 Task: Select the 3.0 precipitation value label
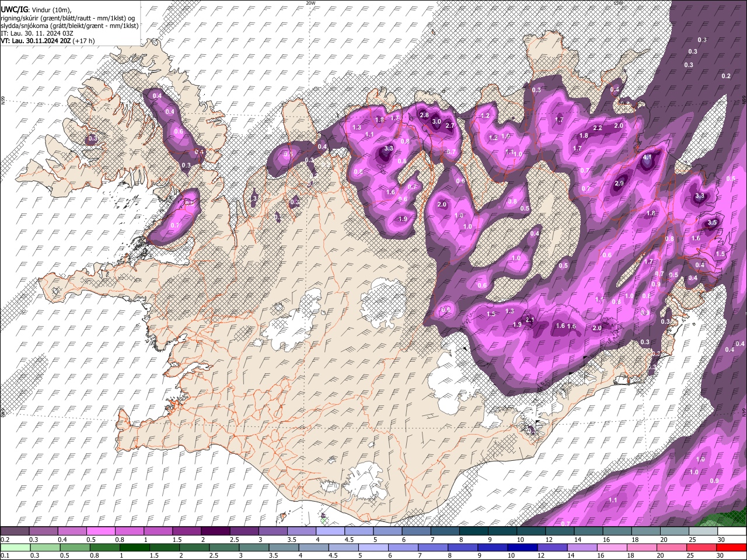click(437, 121)
